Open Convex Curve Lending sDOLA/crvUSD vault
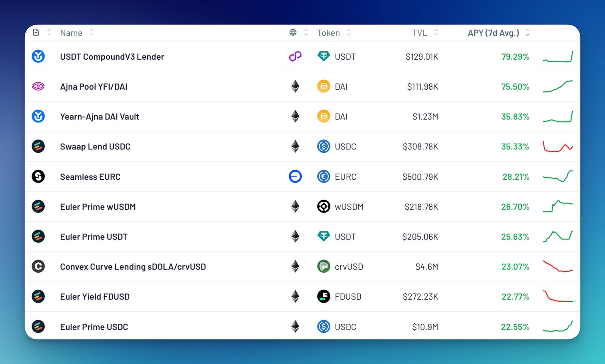 (133, 266)
